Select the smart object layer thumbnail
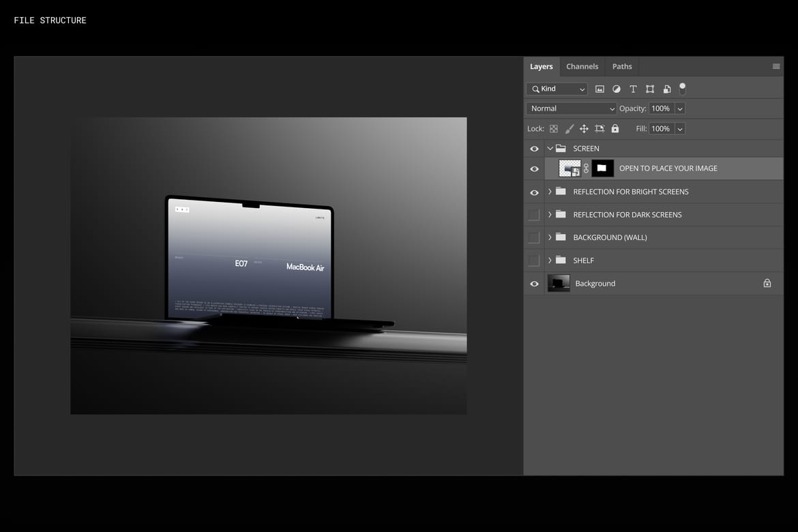 click(x=570, y=168)
